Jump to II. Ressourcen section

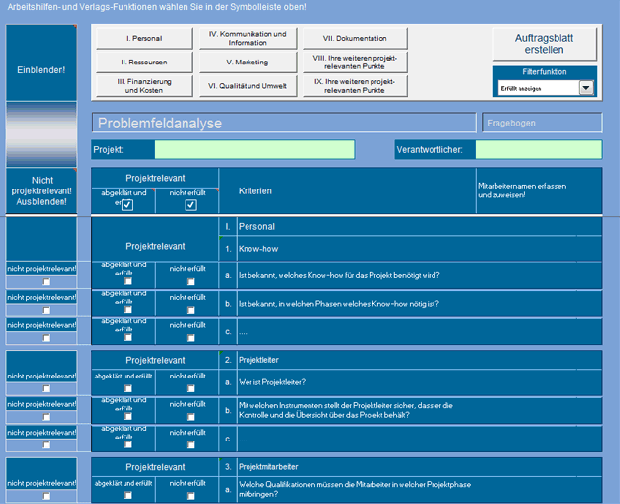coord(143,62)
